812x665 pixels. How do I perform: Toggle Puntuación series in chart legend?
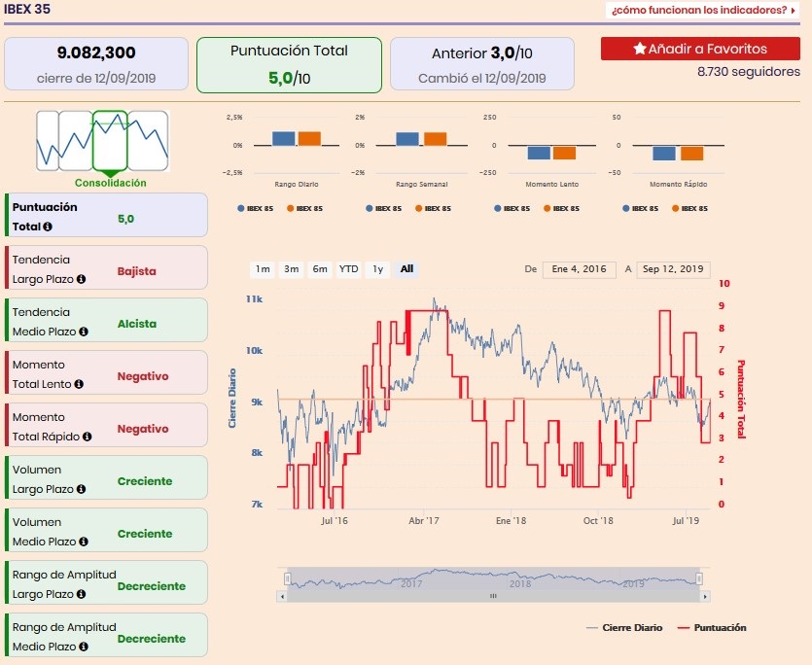point(712,628)
